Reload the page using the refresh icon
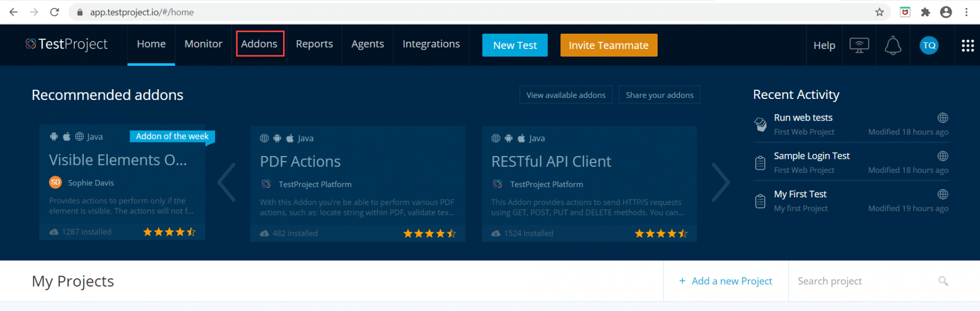The width and height of the screenshot is (980, 311). pos(54,12)
